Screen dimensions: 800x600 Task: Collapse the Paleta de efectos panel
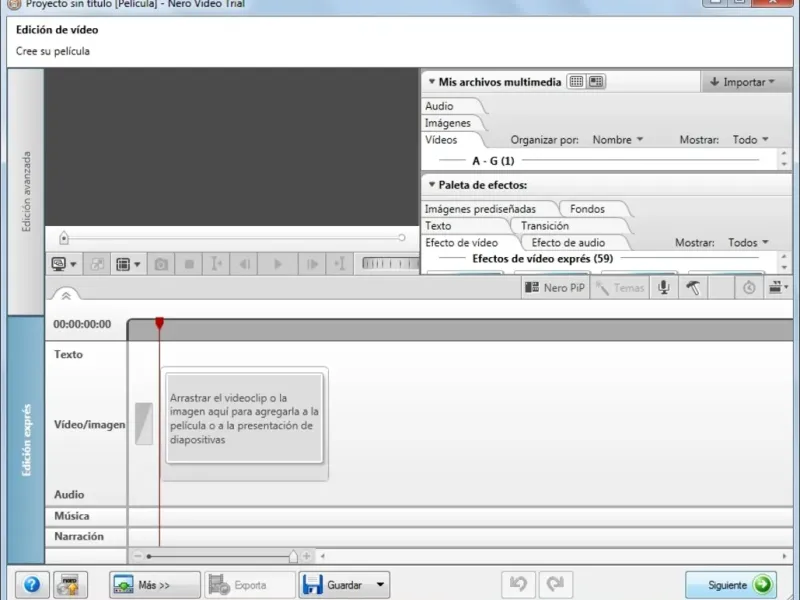(x=432, y=185)
